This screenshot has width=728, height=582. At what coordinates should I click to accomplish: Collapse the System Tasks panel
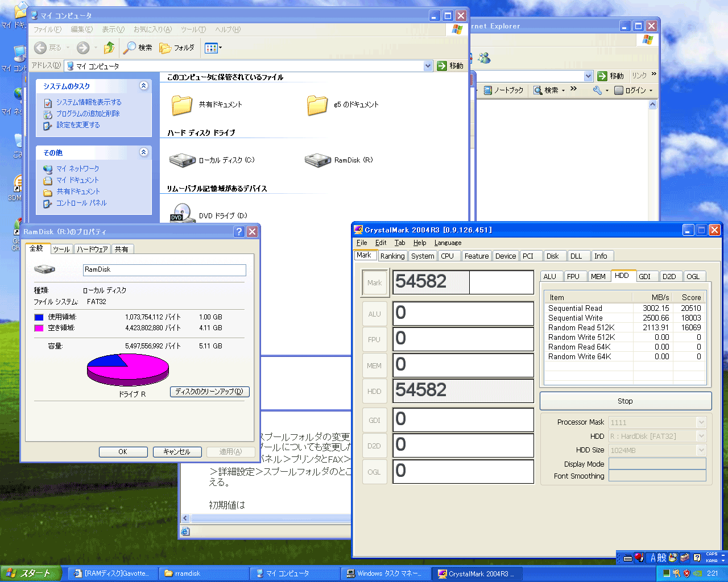(x=143, y=86)
